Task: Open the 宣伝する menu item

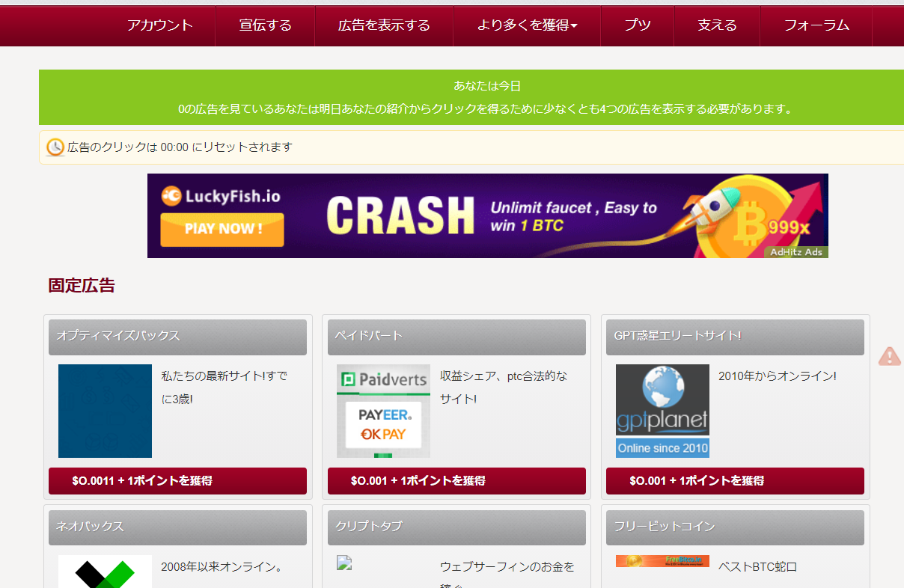Action: pyautogui.click(x=265, y=25)
